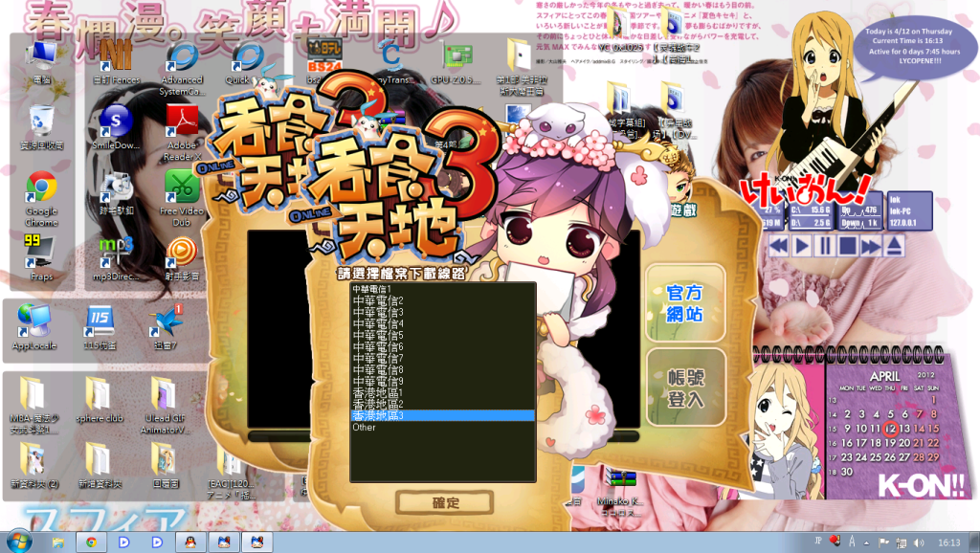The image size is (980, 553).
Task: Click play on the K-ON media widget
Action: pyautogui.click(x=802, y=246)
